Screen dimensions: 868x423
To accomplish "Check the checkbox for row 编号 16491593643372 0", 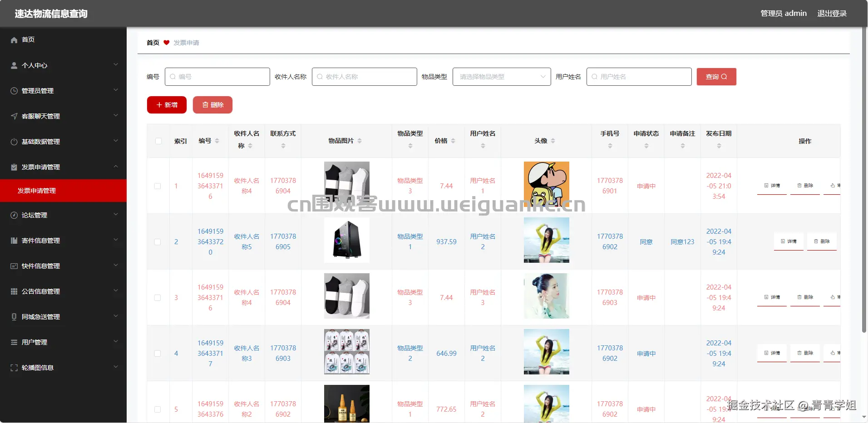I will 158,242.
